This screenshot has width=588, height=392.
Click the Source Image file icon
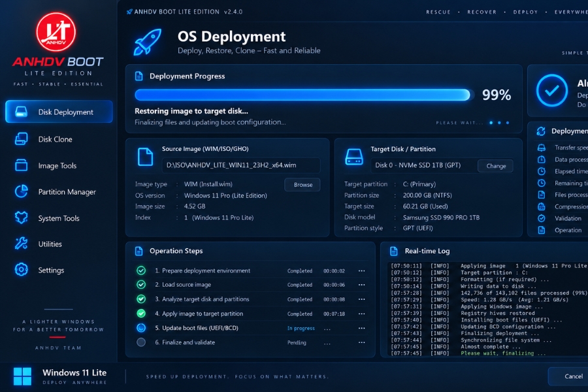tap(145, 156)
